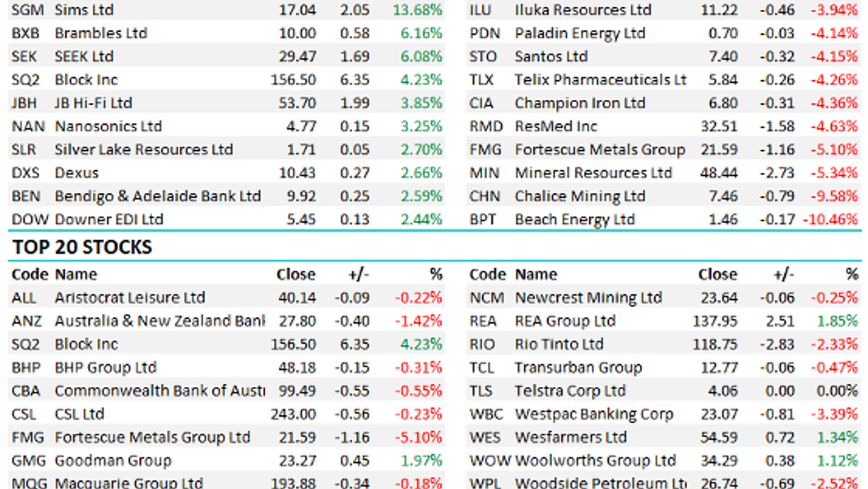Click the 29.47 SEEK close price
Screen dimensions: 868x489
[297, 57]
